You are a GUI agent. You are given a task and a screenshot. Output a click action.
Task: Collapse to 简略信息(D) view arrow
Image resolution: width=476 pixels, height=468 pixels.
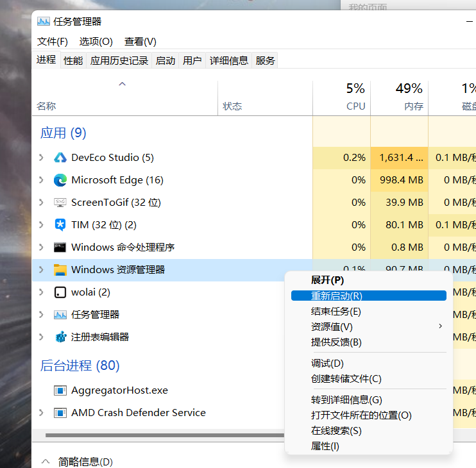pos(46,462)
